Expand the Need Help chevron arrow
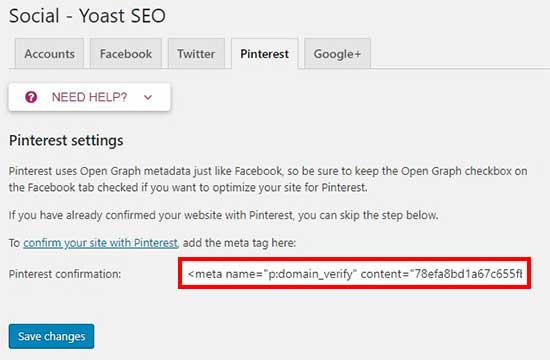This screenshot has height=360, width=550. tap(148, 97)
